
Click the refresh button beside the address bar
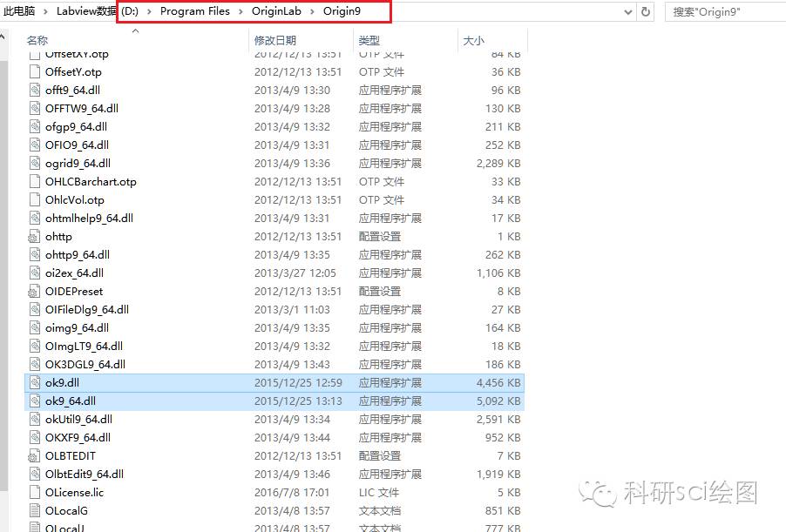click(646, 12)
